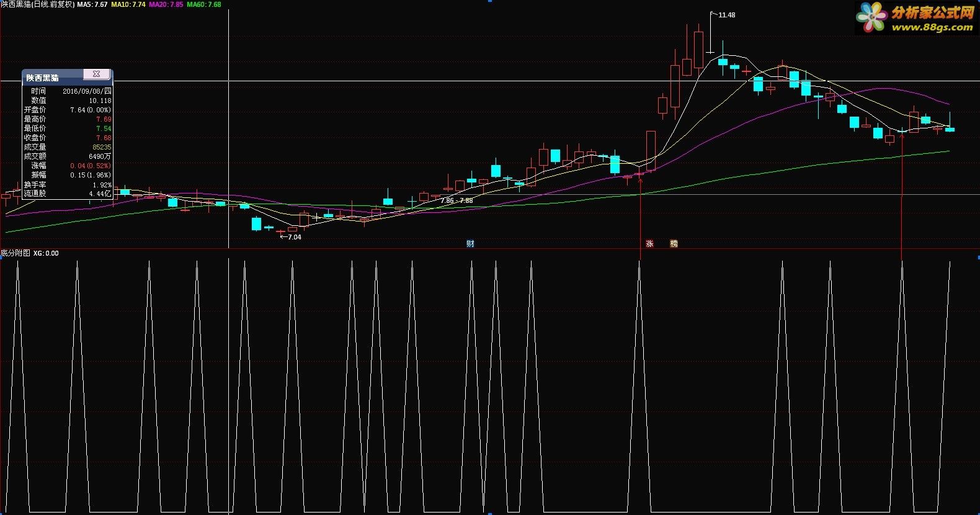Viewport: 980px width, 515px height.
Task: Click the 成交量 value 85235
Action: click(x=102, y=147)
